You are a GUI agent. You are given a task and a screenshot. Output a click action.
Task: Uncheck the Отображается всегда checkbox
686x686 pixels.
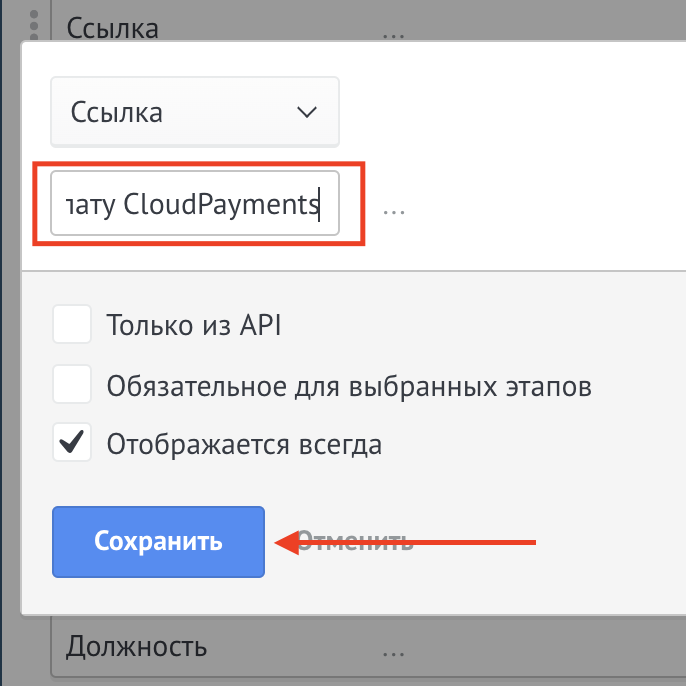pos(72,443)
